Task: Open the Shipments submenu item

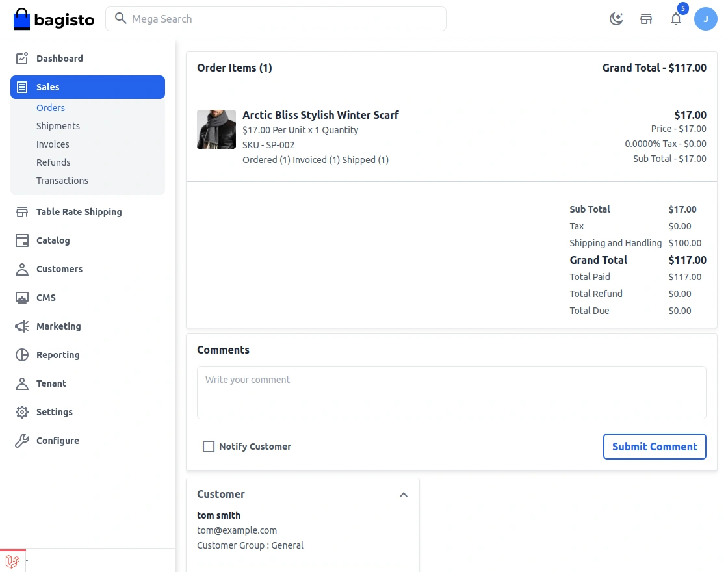Action: [58, 126]
